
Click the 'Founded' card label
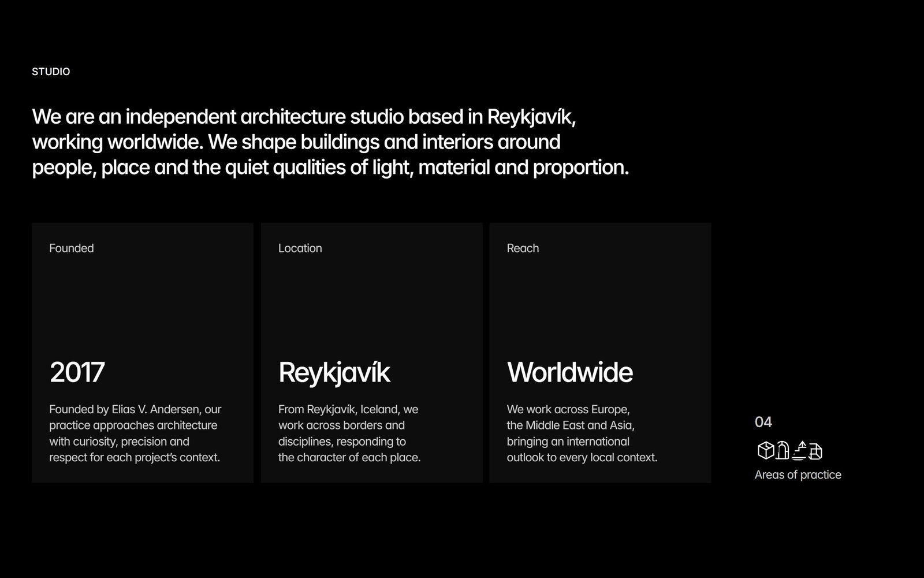click(71, 248)
